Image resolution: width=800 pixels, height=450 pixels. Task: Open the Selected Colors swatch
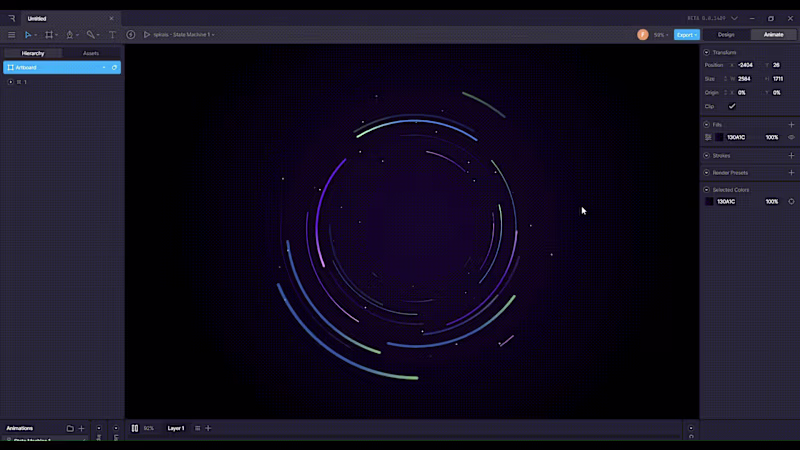click(x=709, y=202)
